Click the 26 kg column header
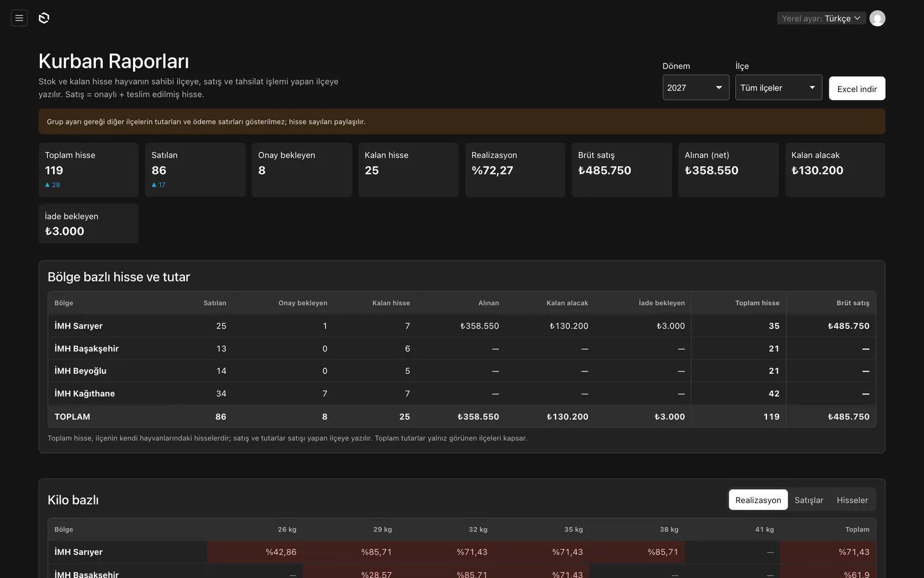The height and width of the screenshot is (578, 924). pos(287,529)
